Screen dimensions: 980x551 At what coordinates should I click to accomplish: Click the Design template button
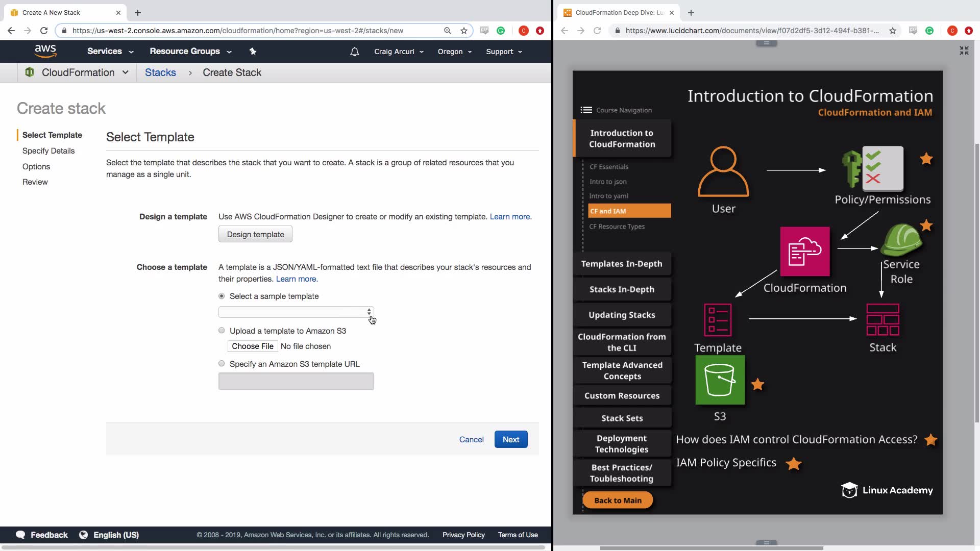255,234
